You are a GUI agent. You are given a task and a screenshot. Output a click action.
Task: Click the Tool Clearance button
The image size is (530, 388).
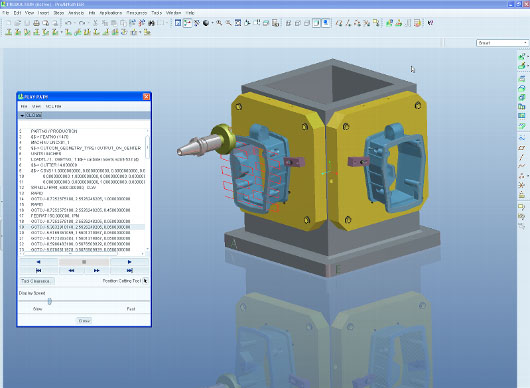click(x=36, y=281)
